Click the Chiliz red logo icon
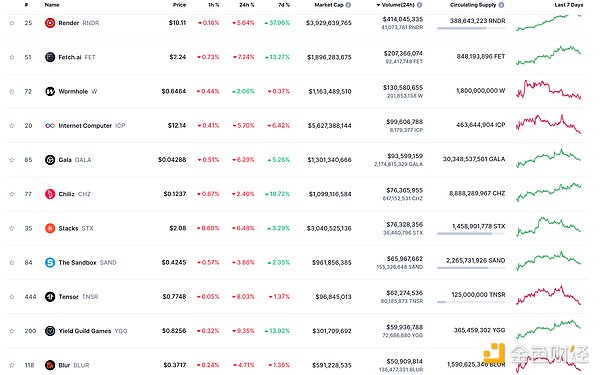The height and width of the screenshot is (375, 600). pos(50,194)
